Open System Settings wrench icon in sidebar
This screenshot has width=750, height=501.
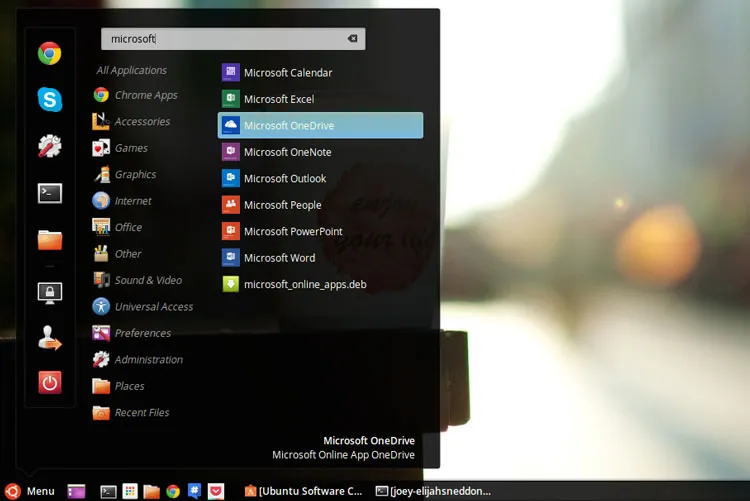pos(50,146)
